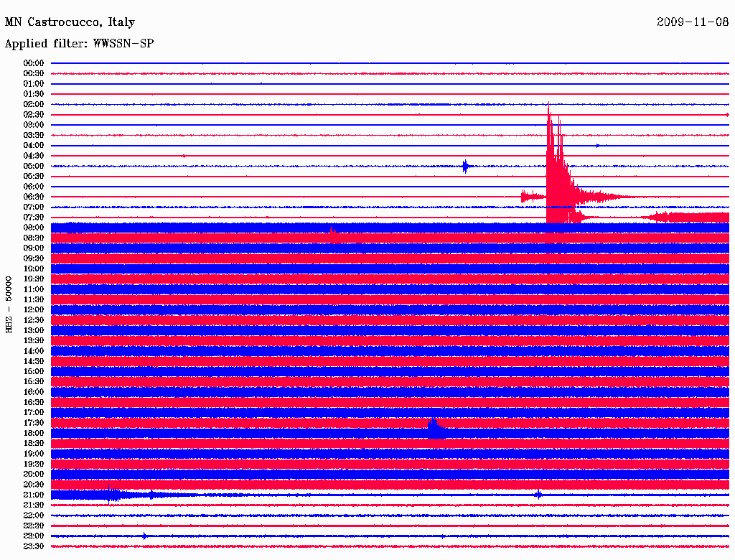Select the 03:30 time label
735x560 pixels.
(34, 135)
